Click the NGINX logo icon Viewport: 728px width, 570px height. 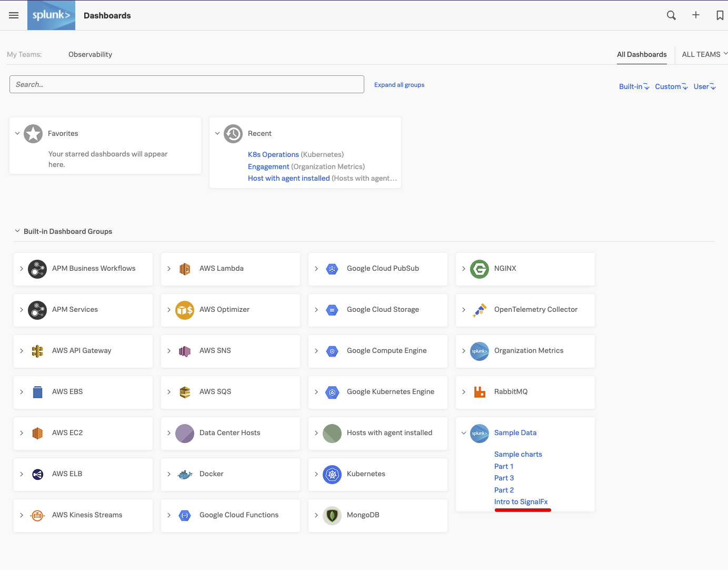pyautogui.click(x=480, y=269)
